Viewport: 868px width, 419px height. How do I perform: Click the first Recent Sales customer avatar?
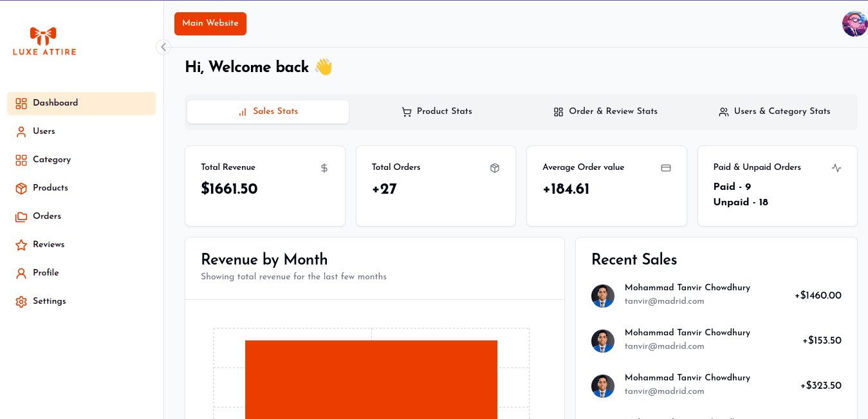[603, 296]
